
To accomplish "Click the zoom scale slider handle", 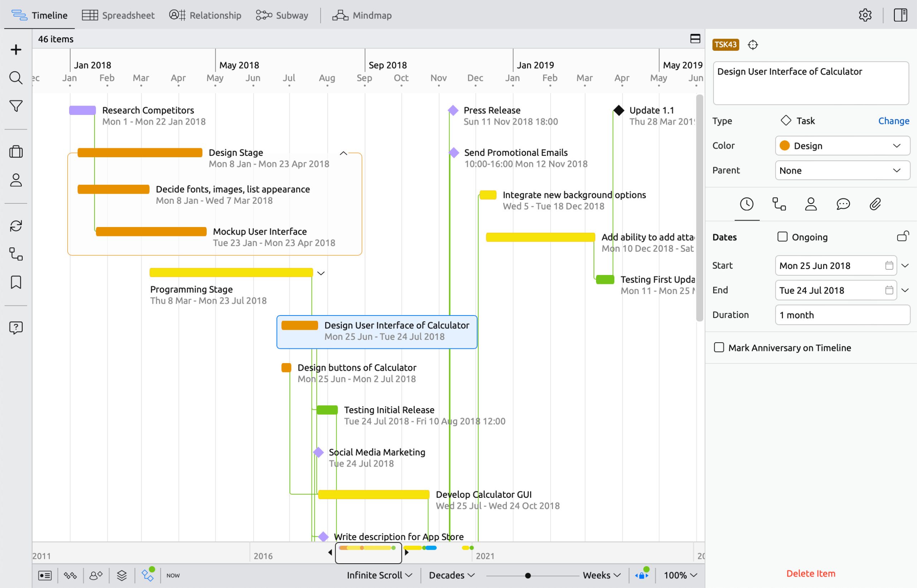I will [x=527, y=575].
